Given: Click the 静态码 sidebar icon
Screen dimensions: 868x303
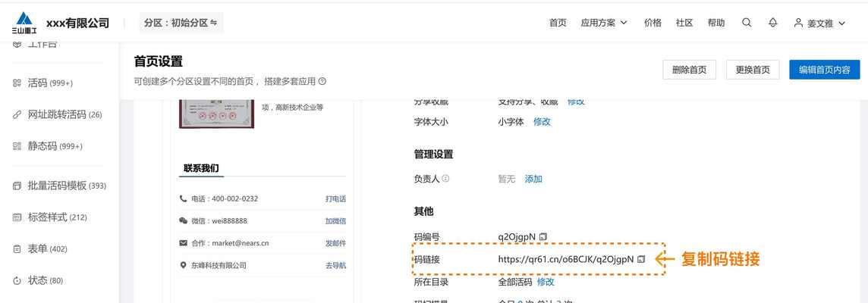Looking at the screenshot, I should [17, 146].
